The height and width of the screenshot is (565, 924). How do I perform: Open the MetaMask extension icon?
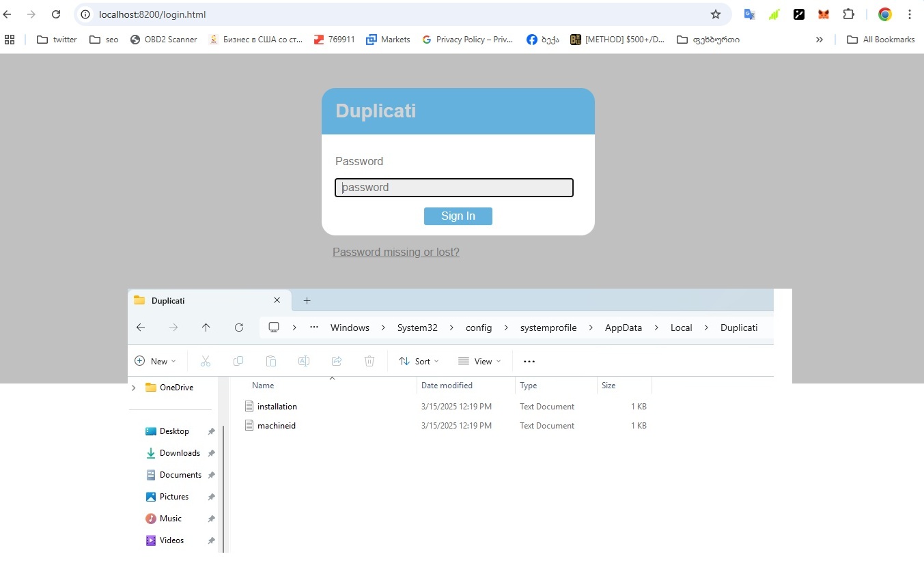coord(823,14)
